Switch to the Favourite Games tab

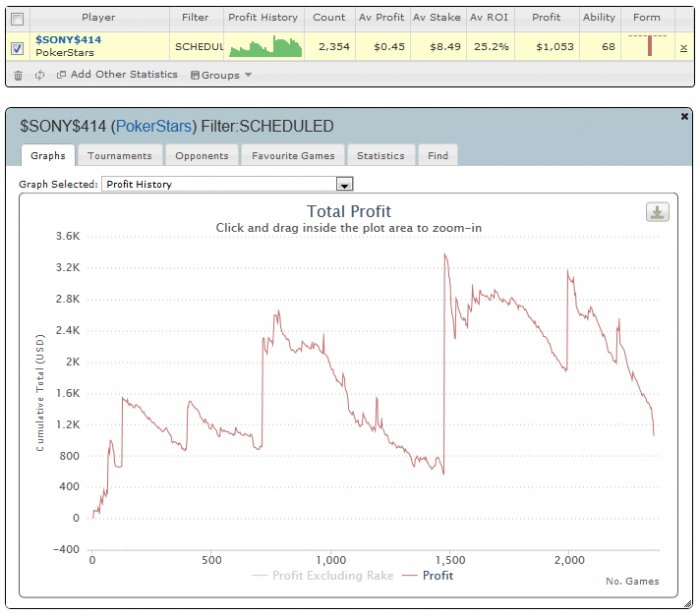pos(293,155)
